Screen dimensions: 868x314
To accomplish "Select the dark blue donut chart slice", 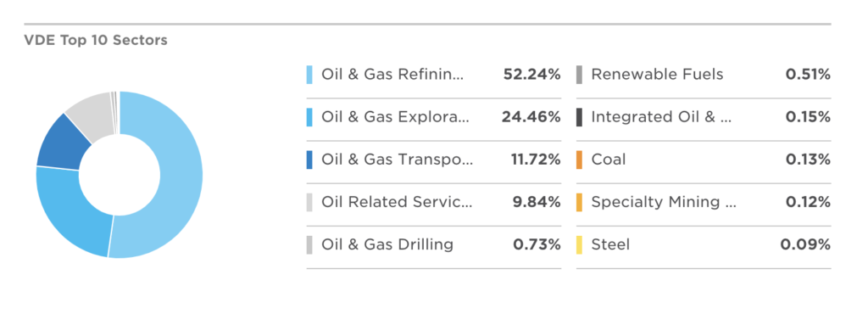I will pyautogui.click(x=60, y=143).
